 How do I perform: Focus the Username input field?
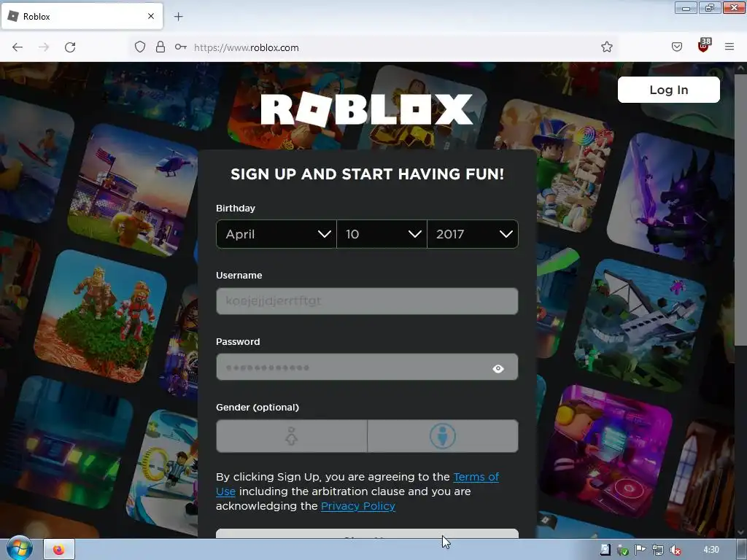[367, 301]
